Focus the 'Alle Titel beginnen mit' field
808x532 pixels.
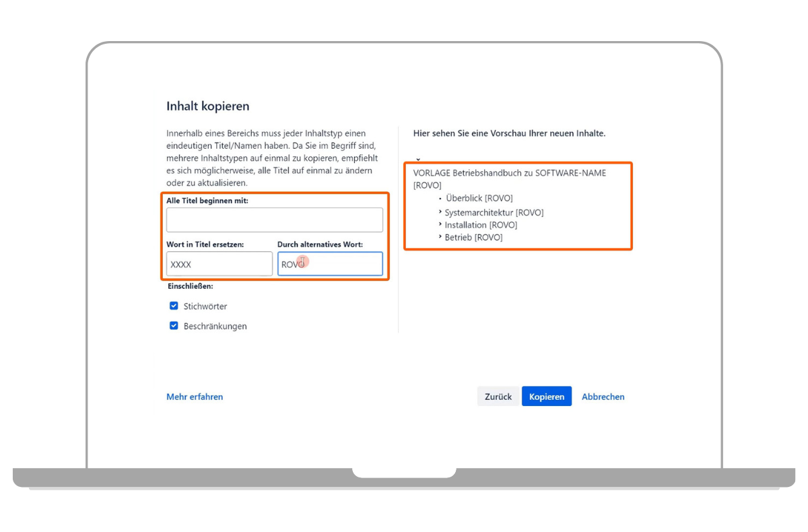click(274, 220)
